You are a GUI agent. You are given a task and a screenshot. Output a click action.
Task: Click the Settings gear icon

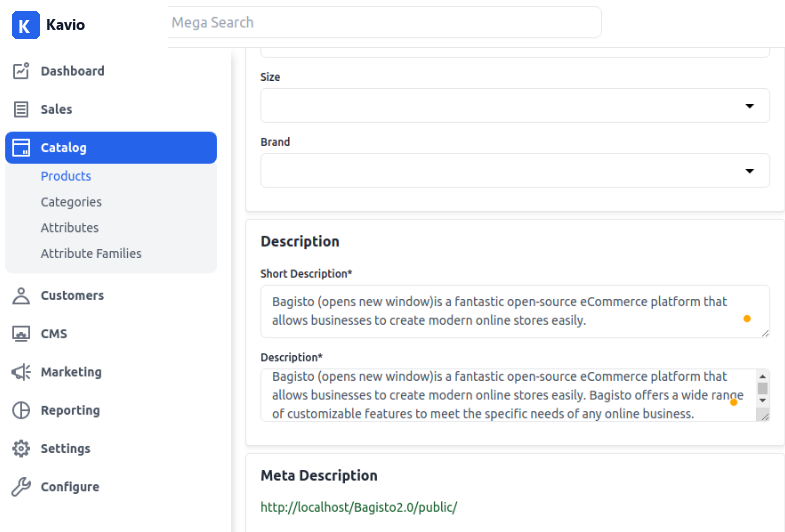[x=21, y=448]
